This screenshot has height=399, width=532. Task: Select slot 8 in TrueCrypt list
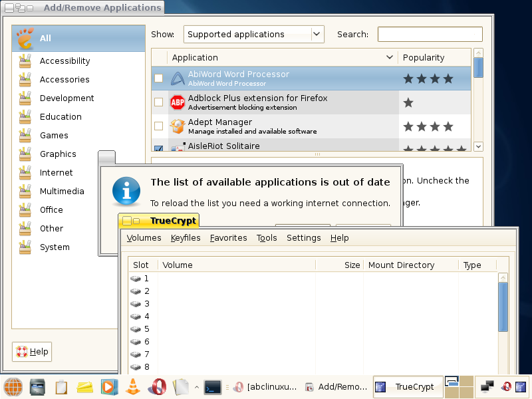coord(313,367)
